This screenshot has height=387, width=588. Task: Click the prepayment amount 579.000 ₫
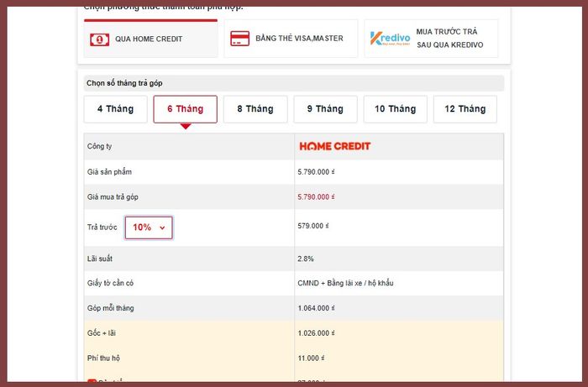[x=313, y=226]
